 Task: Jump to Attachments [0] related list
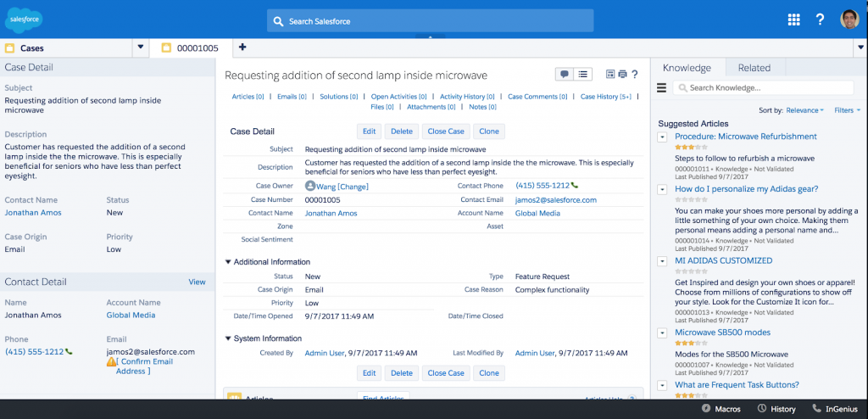click(x=431, y=107)
